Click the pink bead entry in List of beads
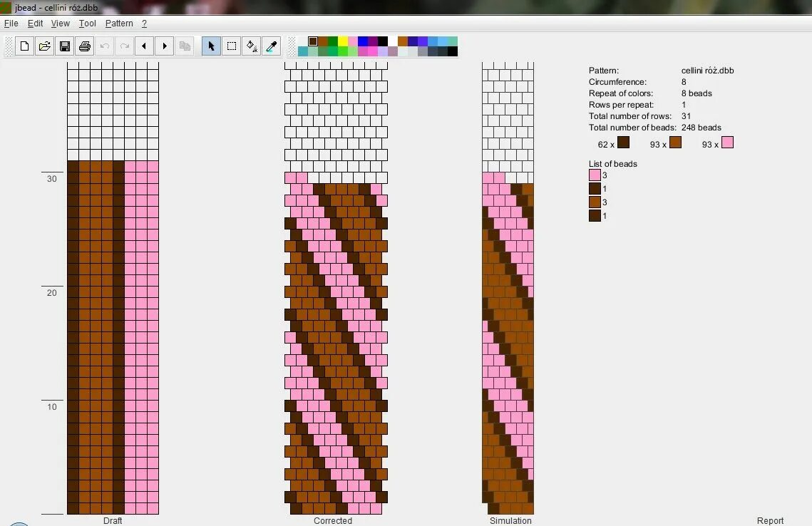The height and width of the screenshot is (526, 812). coord(595,175)
